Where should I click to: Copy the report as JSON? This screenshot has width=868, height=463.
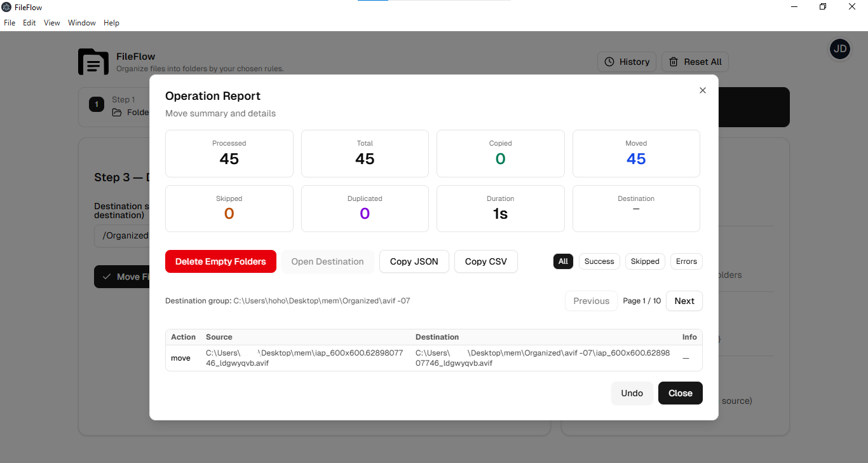point(414,261)
